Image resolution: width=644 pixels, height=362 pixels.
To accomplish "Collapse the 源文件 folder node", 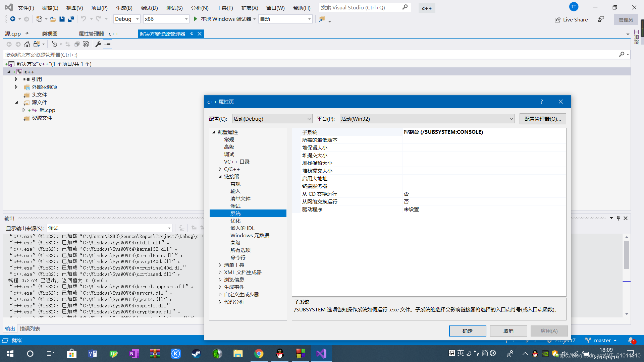I will pyautogui.click(x=16, y=102).
